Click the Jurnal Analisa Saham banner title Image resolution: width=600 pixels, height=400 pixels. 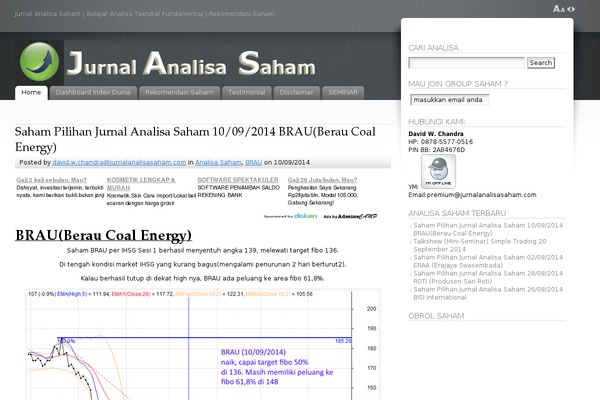(191, 63)
